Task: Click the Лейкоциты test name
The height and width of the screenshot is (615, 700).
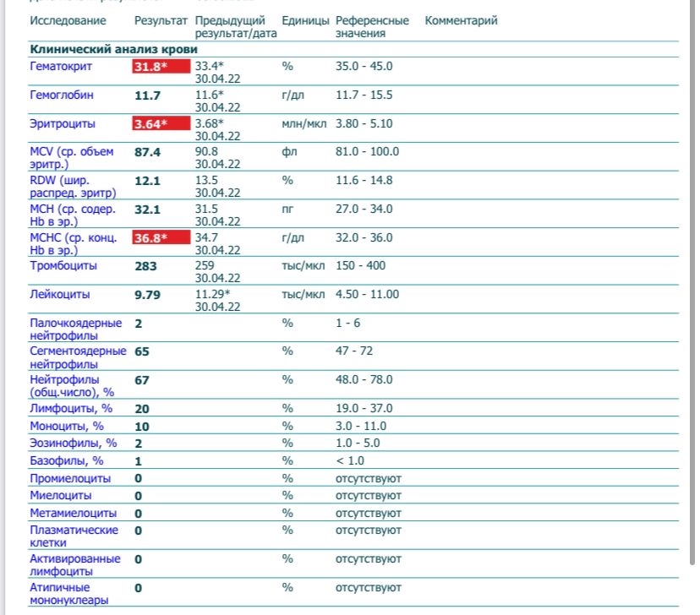Action: pos(60,295)
